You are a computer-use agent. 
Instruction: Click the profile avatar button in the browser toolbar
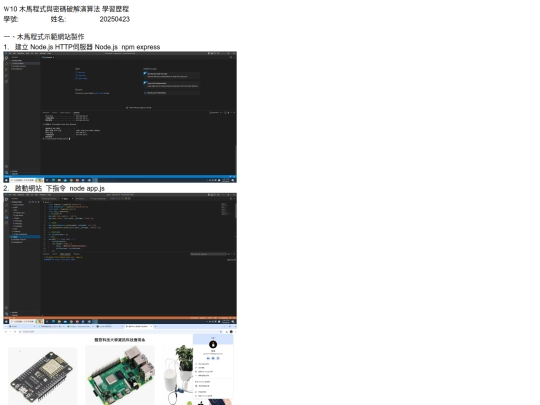coord(231,332)
